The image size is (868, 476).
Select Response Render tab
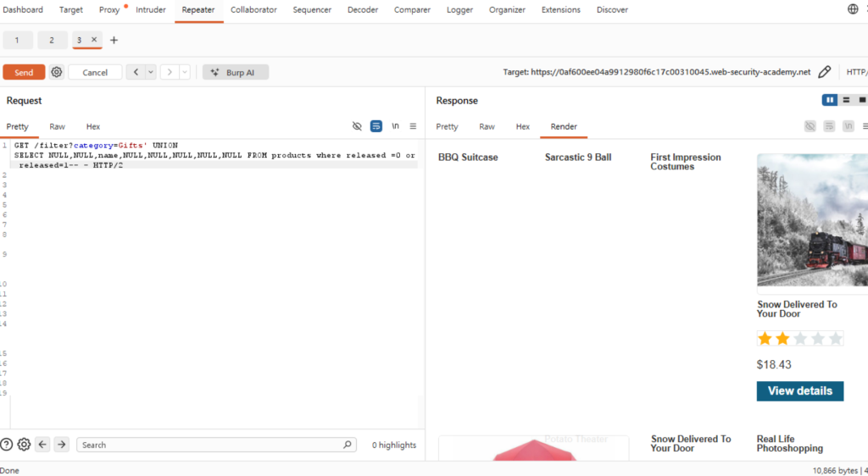[x=564, y=126]
